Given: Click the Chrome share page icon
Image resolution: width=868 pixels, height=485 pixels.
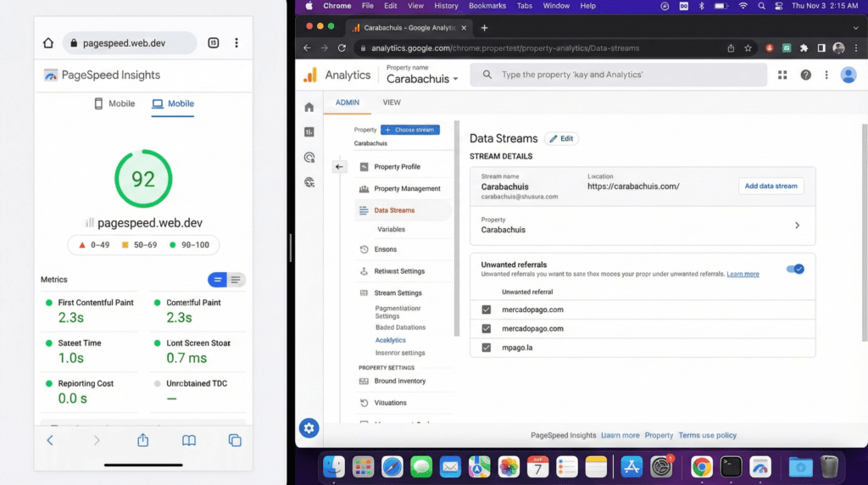Looking at the screenshot, I should pyautogui.click(x=731, y=48).
